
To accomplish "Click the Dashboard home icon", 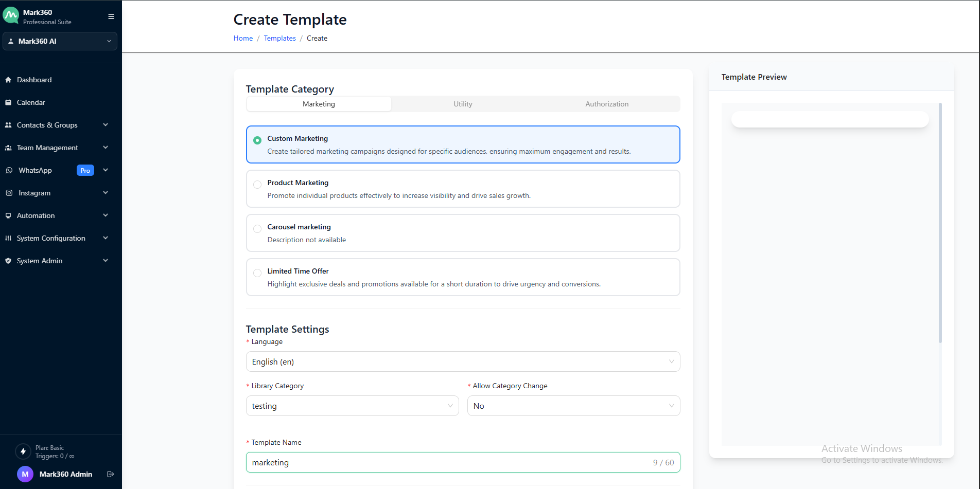I will tap(8, 80).
